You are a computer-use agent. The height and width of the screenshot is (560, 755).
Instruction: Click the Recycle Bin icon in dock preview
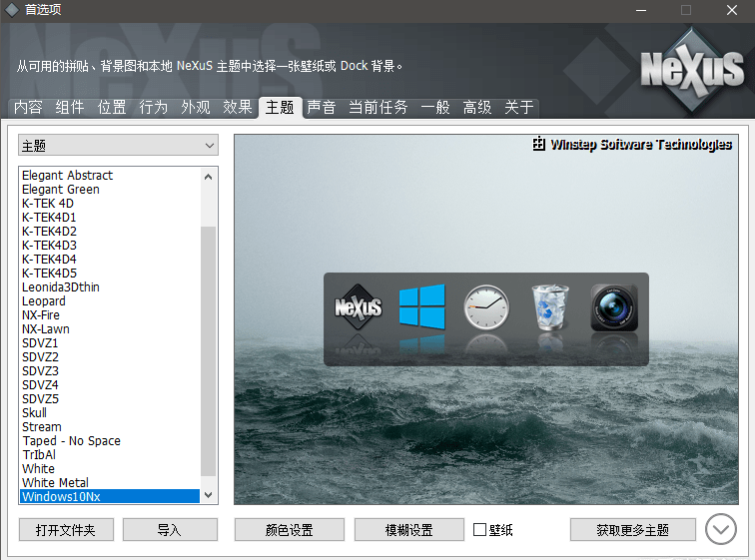[x=549, y=307]
